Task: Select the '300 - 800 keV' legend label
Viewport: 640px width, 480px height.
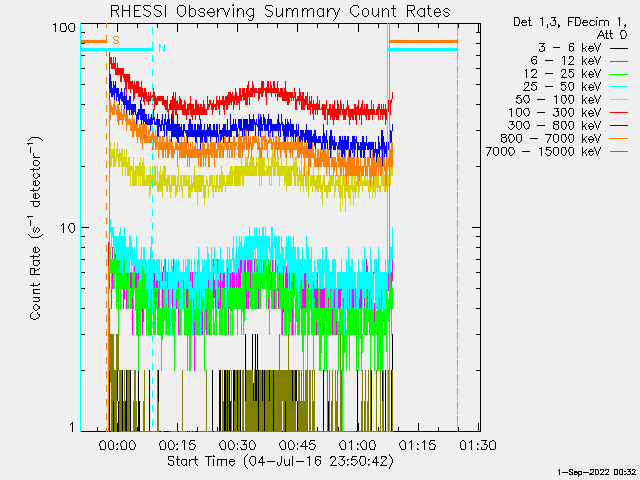Action: click(x=555, y=126)
